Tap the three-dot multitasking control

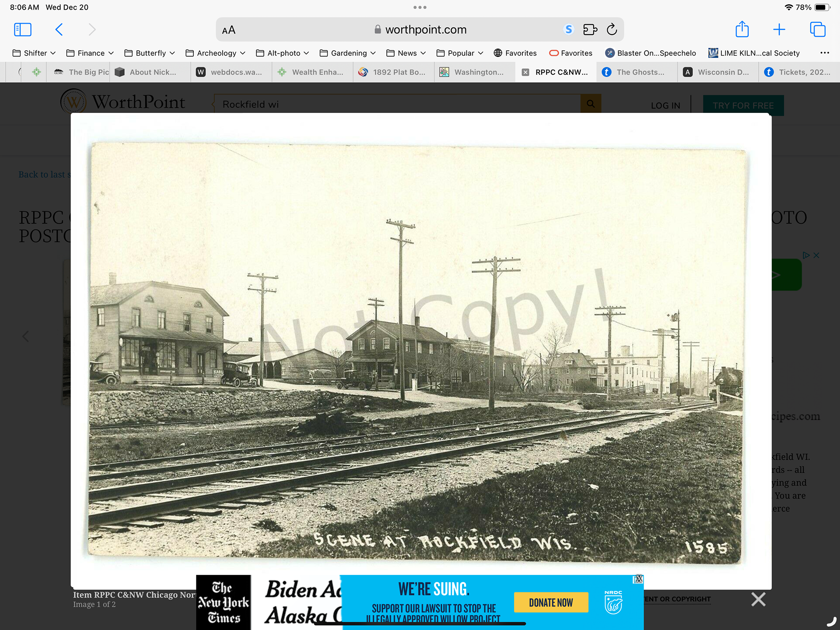(420, 7)
